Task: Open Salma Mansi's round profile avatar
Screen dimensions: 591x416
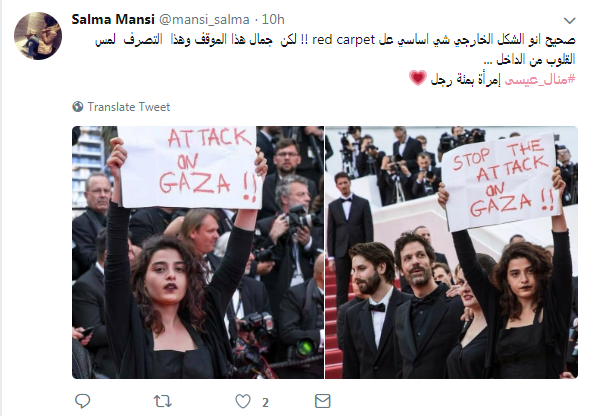Action: point(38,36)
